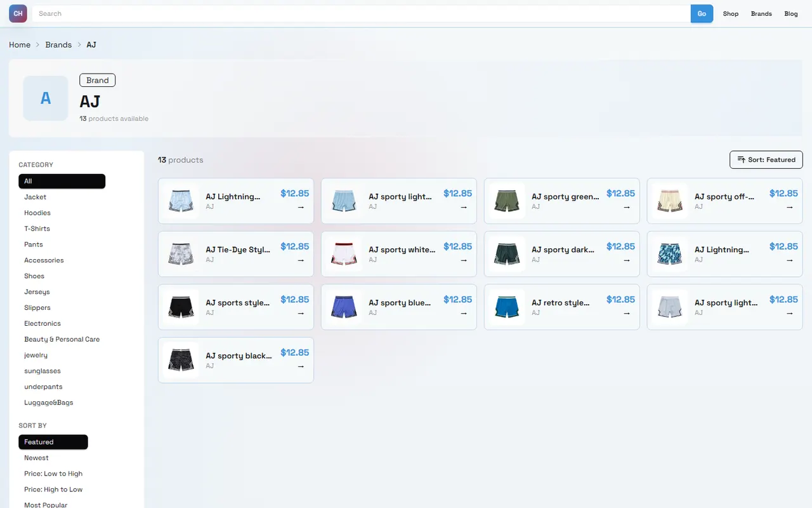Select the All category filter
The width and height of the screenshot is (812, 508).
click(62, 181)
